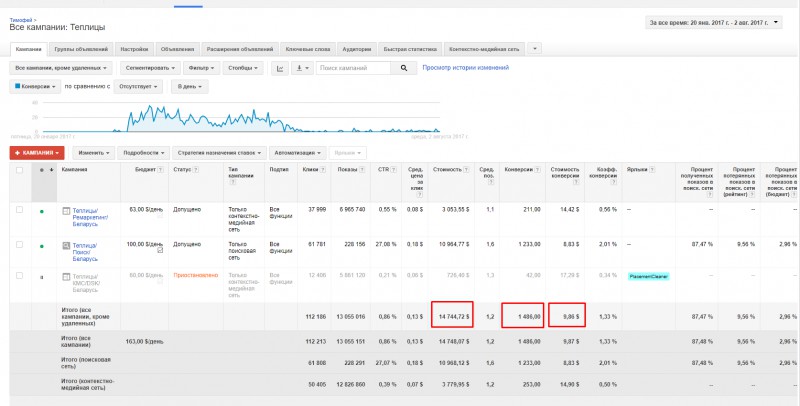Click help icon next to Клики header

[323, 170]
